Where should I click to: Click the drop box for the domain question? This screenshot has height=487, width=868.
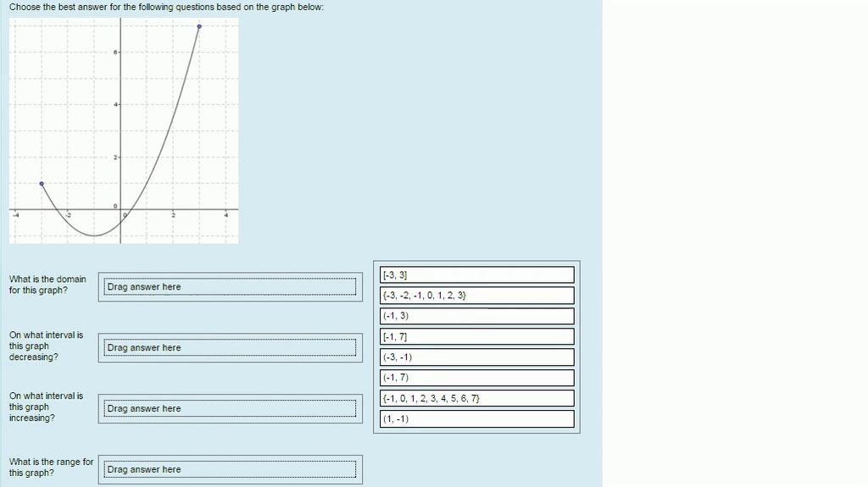230,287
